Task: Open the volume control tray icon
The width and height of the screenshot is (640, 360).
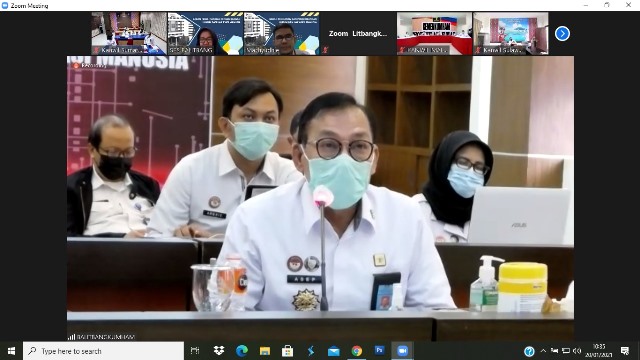Action: 577,351
